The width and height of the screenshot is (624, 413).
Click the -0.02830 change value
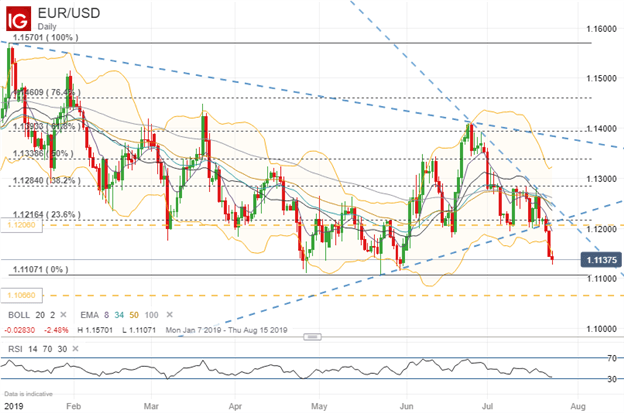20,330
